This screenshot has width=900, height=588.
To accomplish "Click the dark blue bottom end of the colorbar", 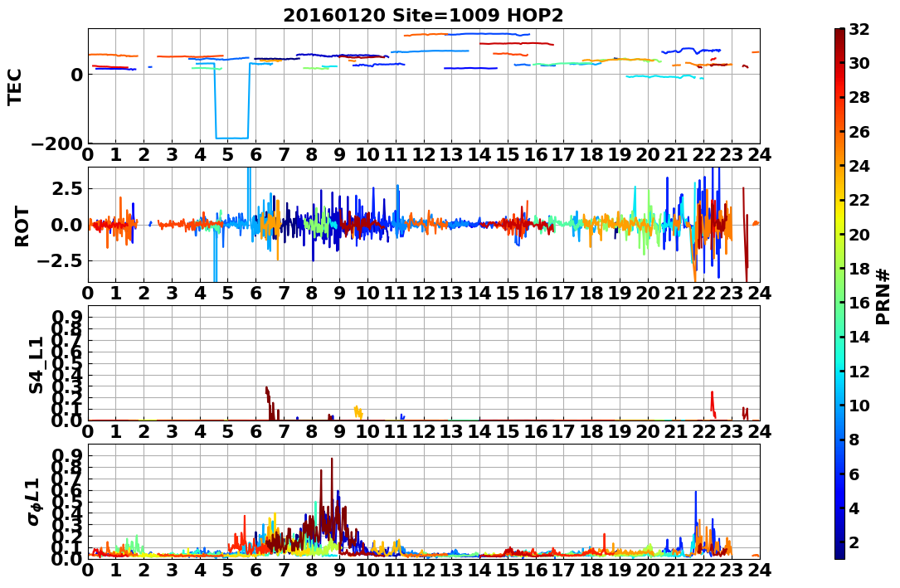I will click(839, 552).
